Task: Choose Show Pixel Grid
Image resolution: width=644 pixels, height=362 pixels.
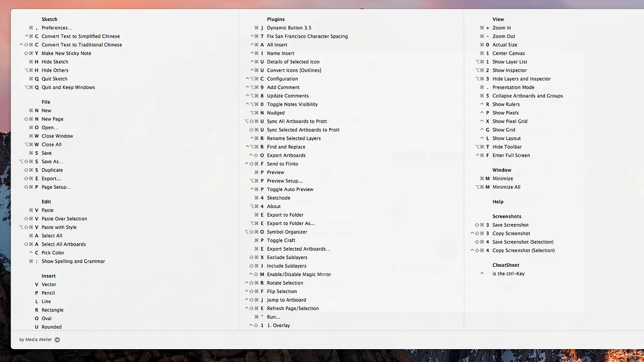Action: [x=510, y=121]
